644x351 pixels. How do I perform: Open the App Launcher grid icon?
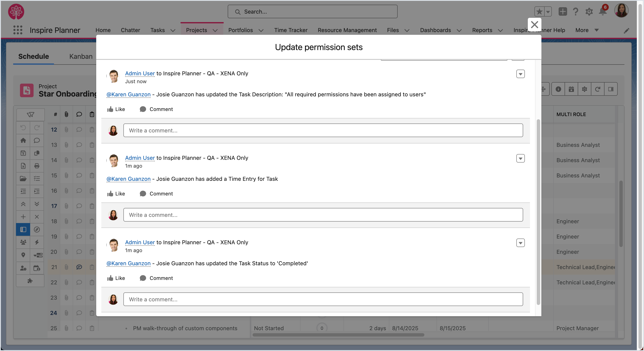point(18,30)
